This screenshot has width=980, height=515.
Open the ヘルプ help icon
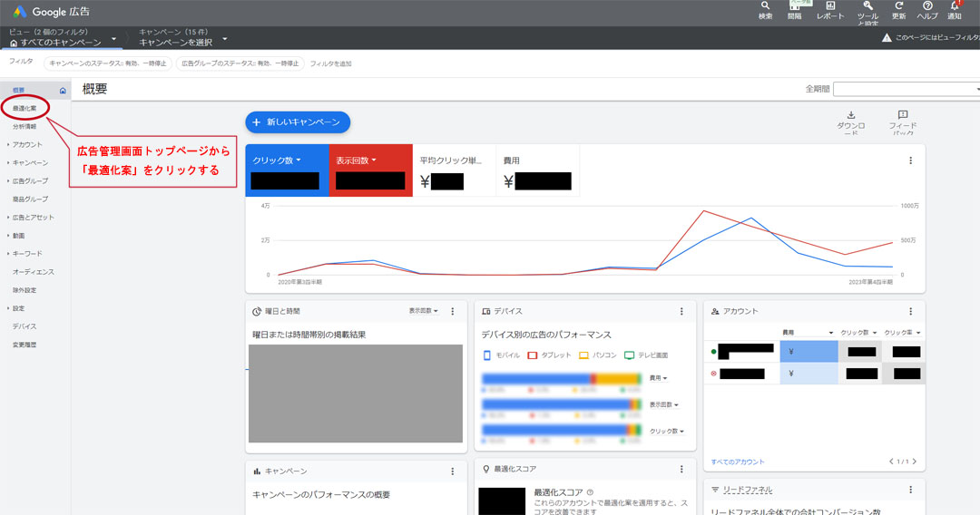pos(927,6)
